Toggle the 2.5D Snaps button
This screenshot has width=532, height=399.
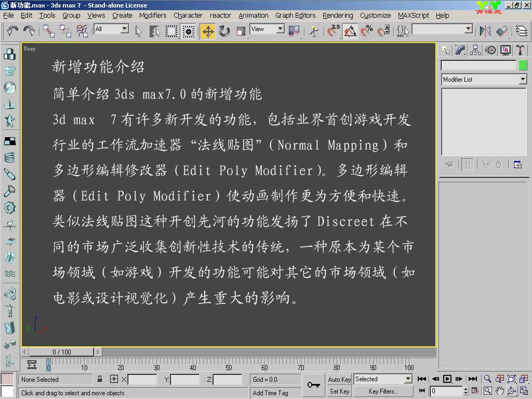(334, 31)
